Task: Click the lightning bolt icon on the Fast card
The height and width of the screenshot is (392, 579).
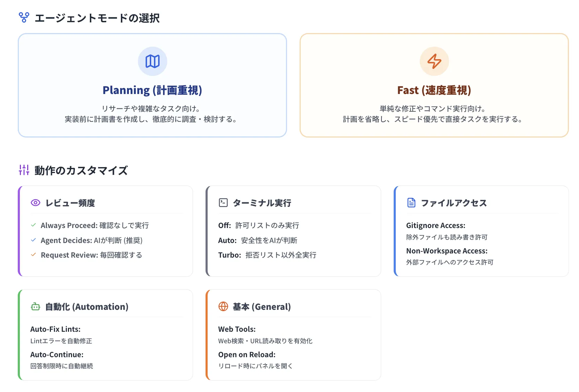Action: pos(434,61)
